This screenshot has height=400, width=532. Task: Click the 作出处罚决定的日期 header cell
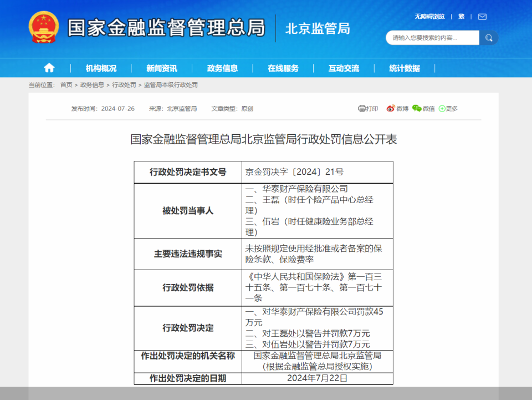pyautogui.click(x=188, y=378)
